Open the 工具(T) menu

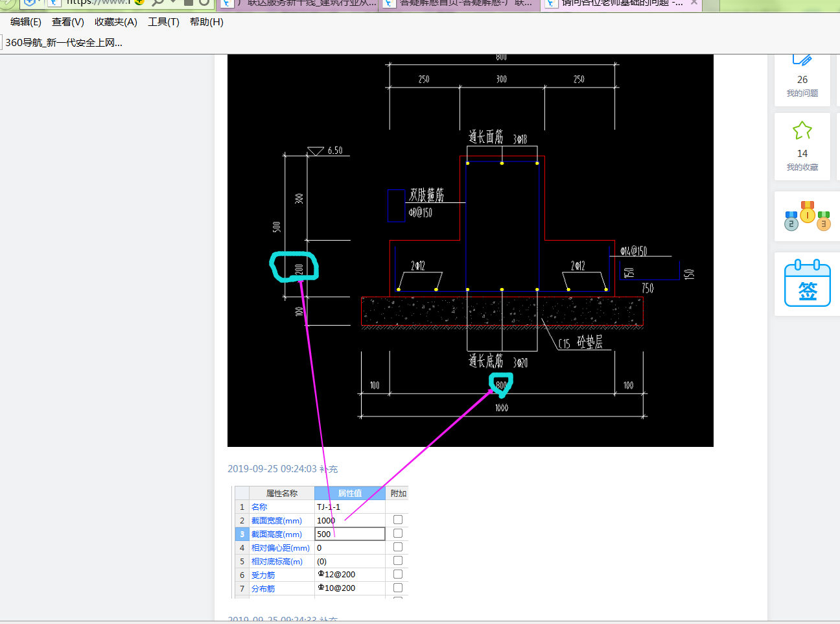point(163,22)
